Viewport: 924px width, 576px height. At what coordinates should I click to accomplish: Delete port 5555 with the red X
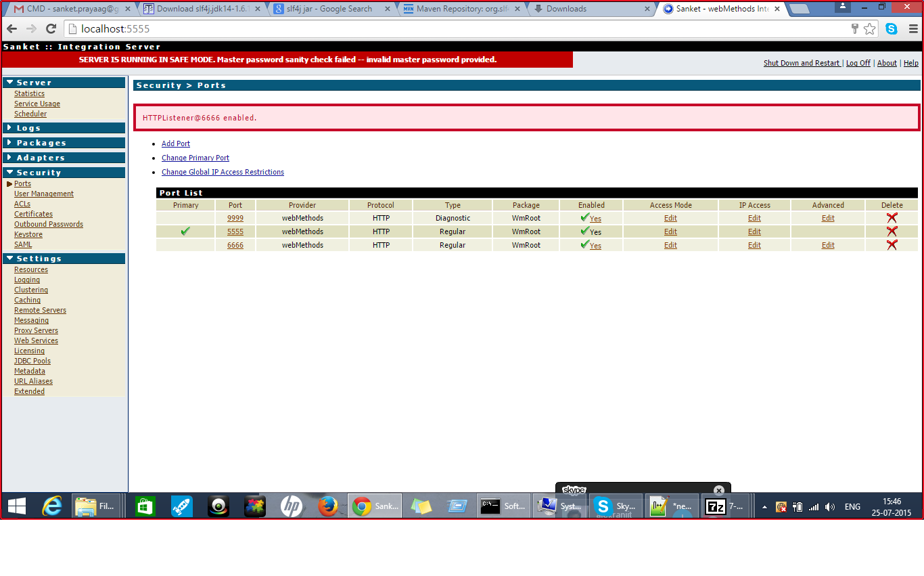[x=892, y=231]
